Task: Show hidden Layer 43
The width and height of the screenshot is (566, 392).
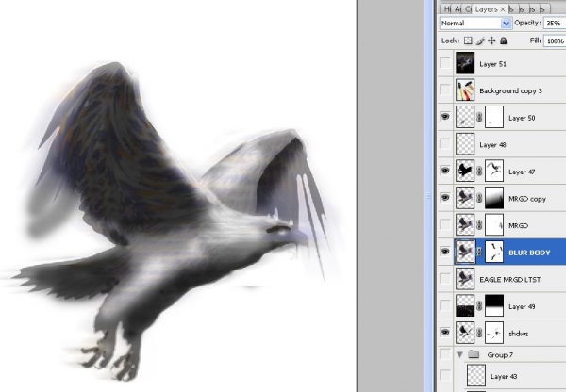Action: [x=445, y=375]
